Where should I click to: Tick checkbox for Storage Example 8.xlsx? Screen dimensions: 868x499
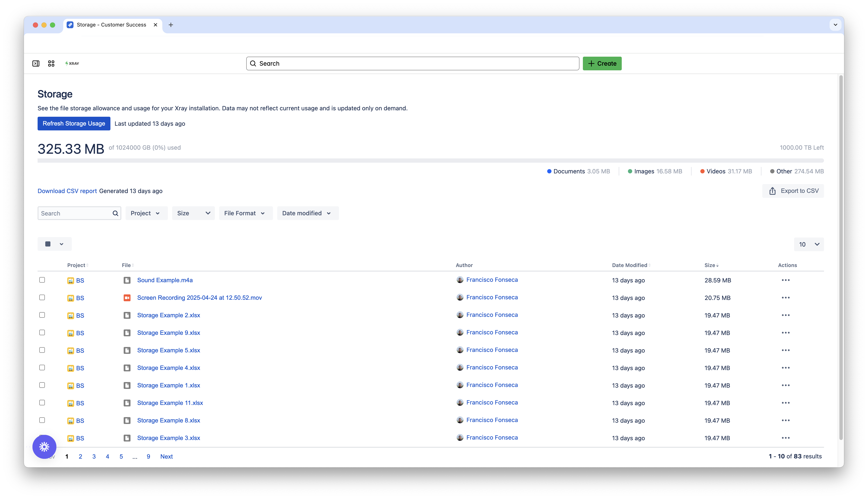tap(42, 420)
